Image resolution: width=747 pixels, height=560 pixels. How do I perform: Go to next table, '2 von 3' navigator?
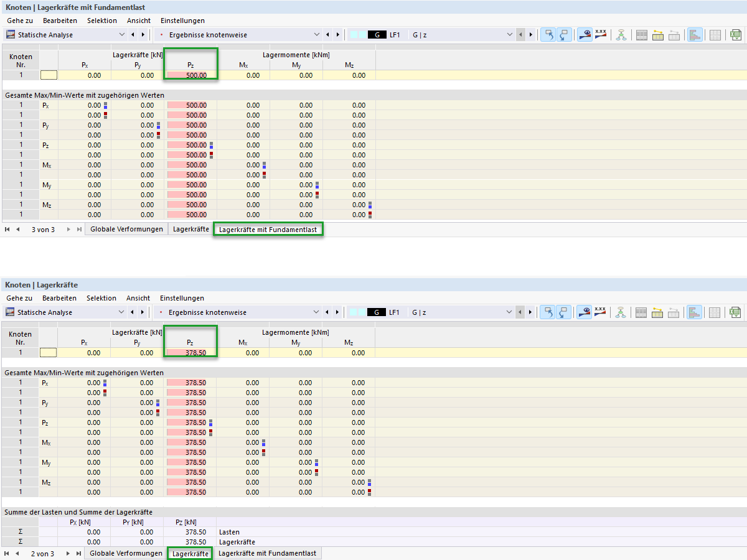(68, 553)
